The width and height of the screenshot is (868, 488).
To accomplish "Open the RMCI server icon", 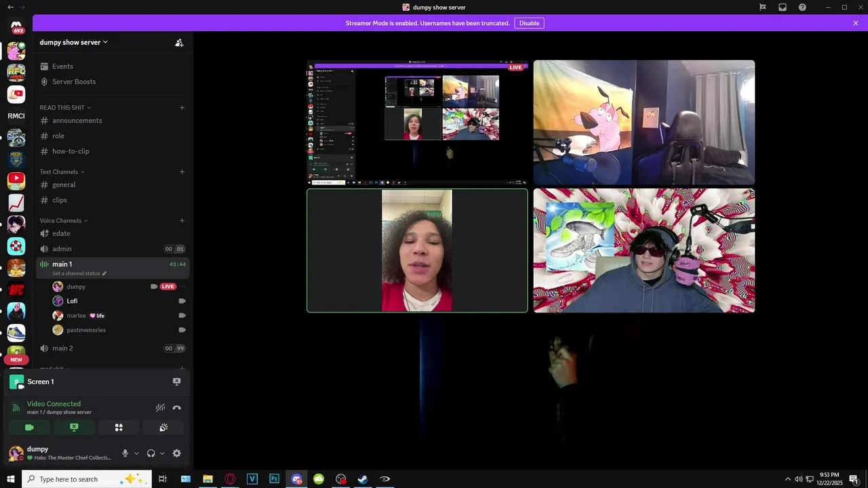I will point(16,116).
